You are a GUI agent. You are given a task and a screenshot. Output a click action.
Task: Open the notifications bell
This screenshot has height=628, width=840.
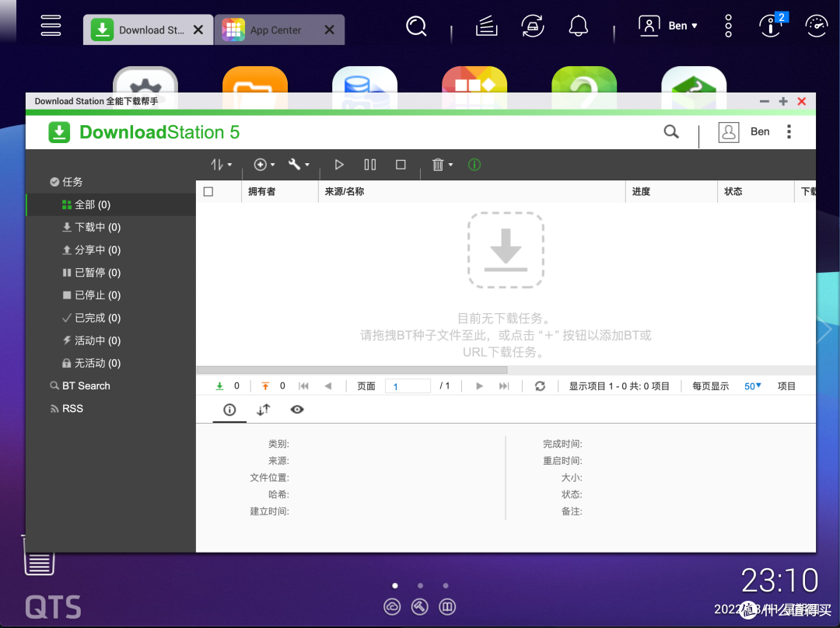579,26
